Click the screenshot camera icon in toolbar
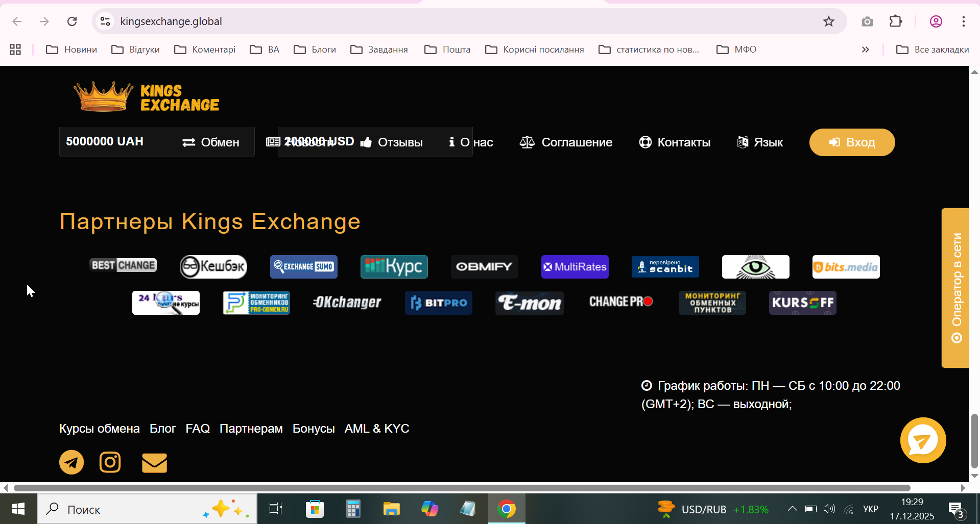980x524 pixels. [867, 21]
